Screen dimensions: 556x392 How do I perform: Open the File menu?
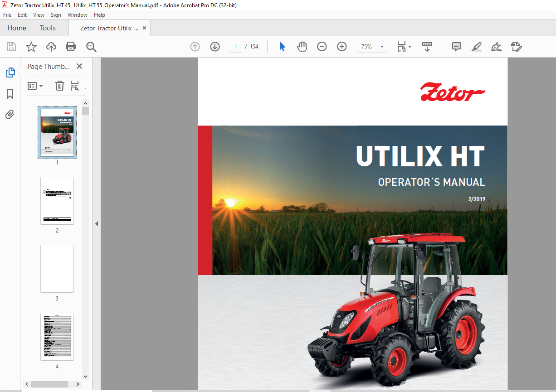(x=7, y=15)
